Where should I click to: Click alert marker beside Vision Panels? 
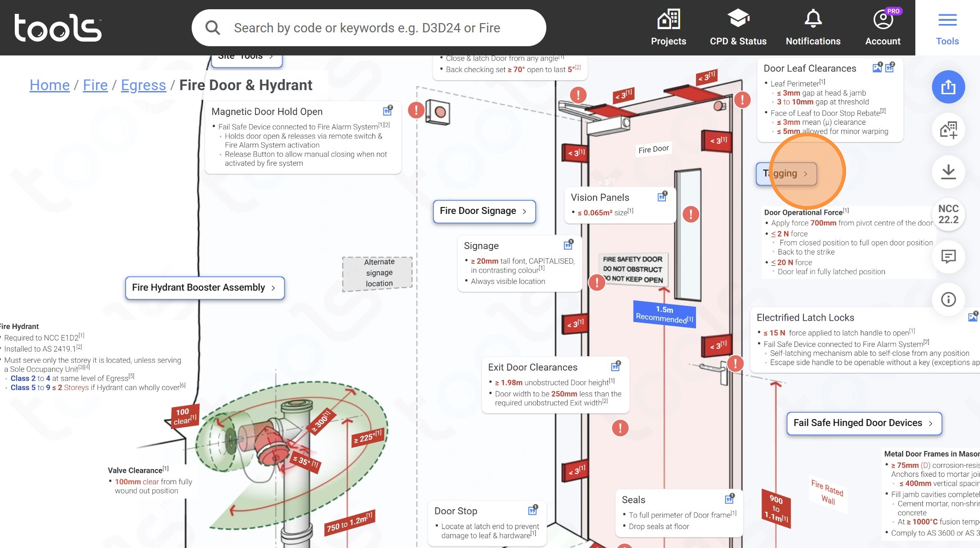[x=690, y=214]
